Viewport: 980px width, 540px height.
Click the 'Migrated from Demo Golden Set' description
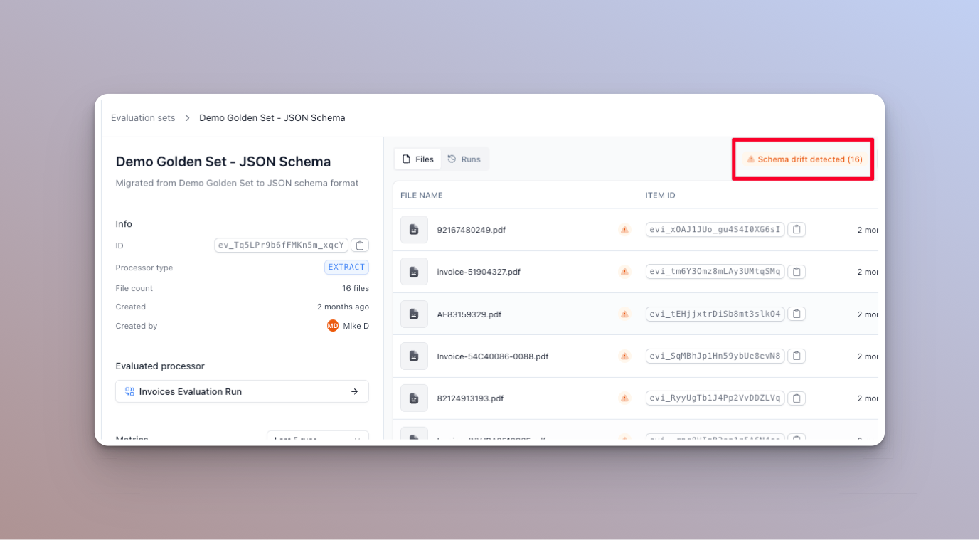click(238, 183)
